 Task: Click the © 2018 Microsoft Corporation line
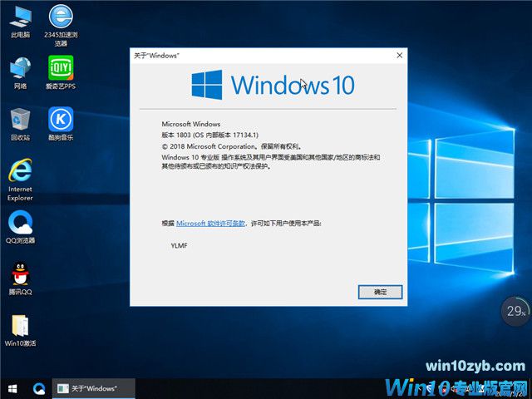tap(231, 146)
